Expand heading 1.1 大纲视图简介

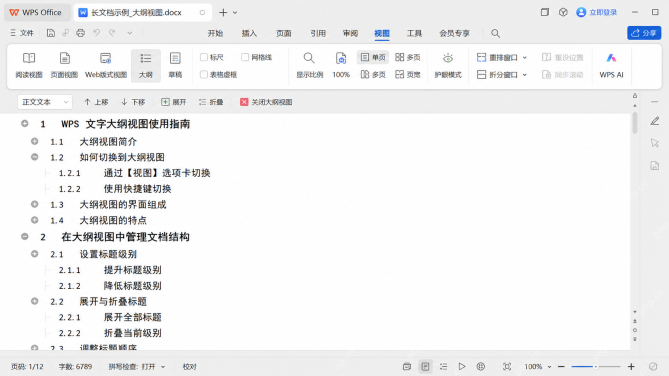click(x=35, y=141)
